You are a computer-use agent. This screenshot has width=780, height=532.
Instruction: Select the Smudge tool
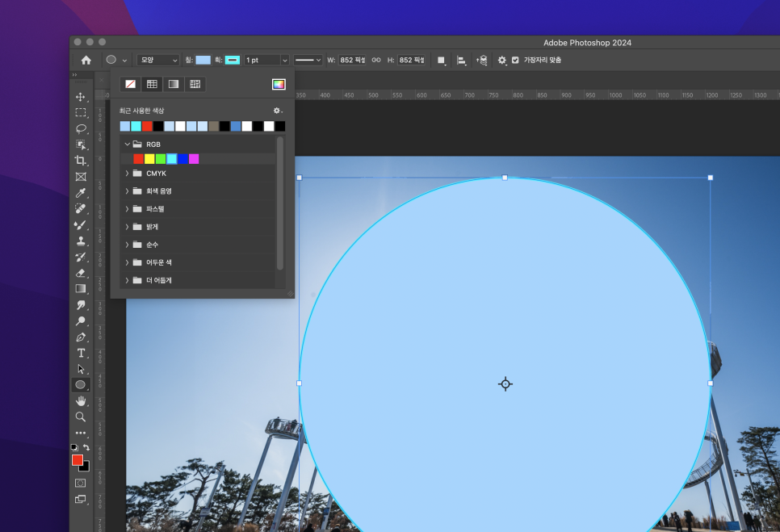(81, 305)
